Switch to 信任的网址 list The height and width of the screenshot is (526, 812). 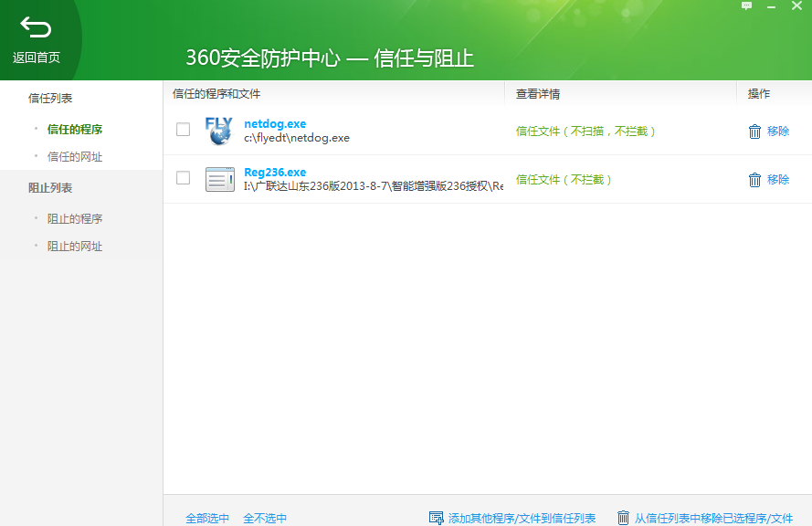(x=75, y=157)
